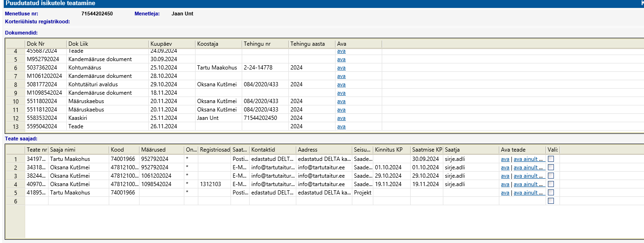Image resolution: width=644 pixels, height=243 pixels.
Task: Click the Kood column header
Action: click(124, 150)
